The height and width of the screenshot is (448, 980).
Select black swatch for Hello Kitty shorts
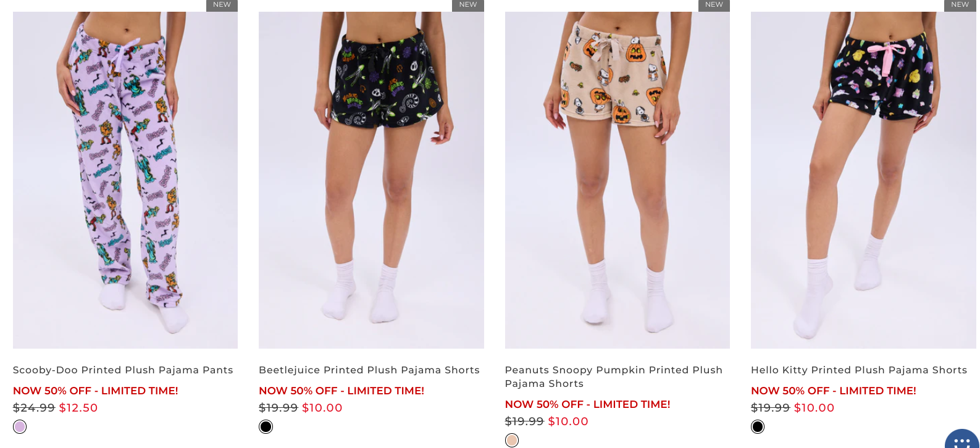(x=758, y=427)
